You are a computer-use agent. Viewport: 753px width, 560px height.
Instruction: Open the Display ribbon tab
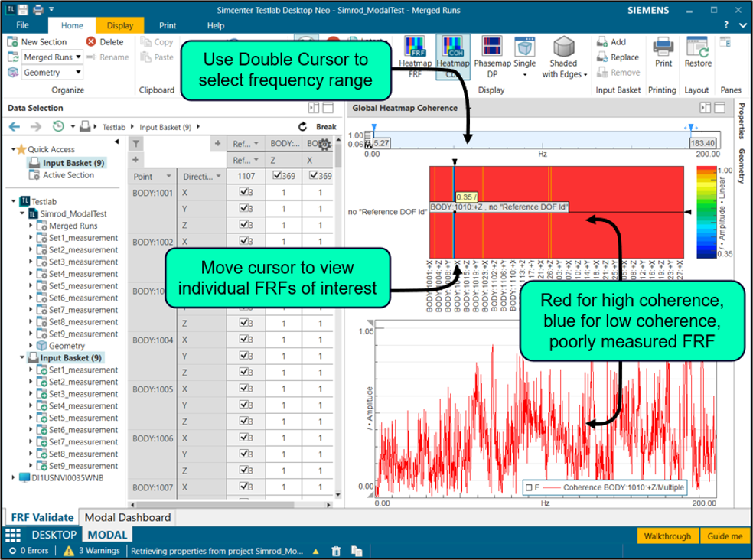[119, 25]
